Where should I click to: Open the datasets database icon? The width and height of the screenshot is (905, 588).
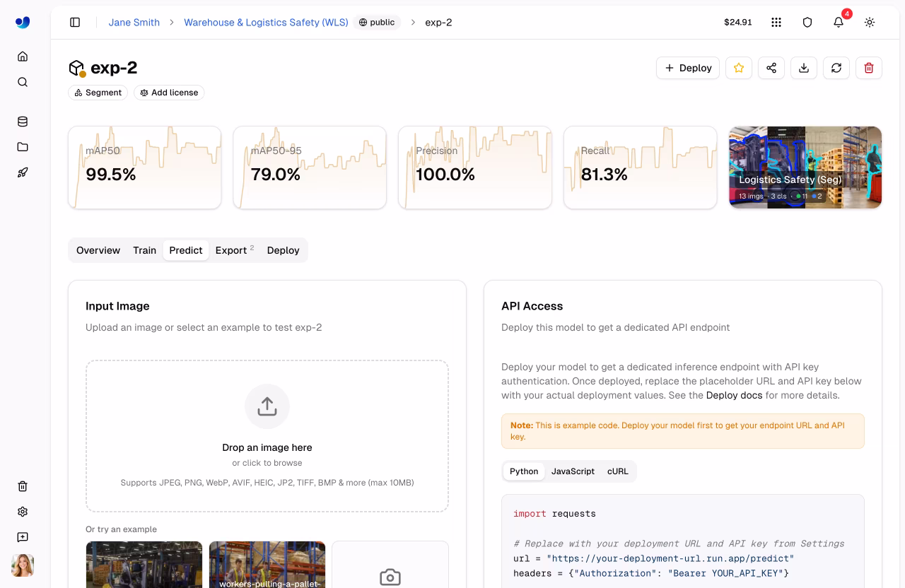coord(23,122)
